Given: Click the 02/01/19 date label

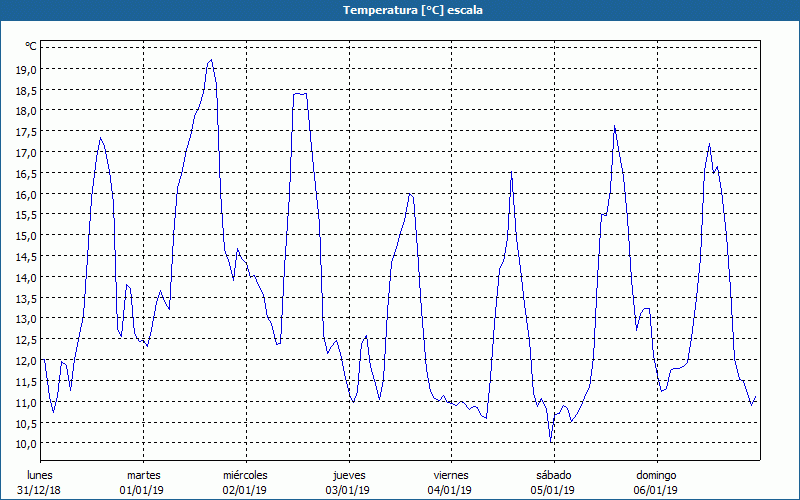Looking at the screenshot, I should pos(245,490).
